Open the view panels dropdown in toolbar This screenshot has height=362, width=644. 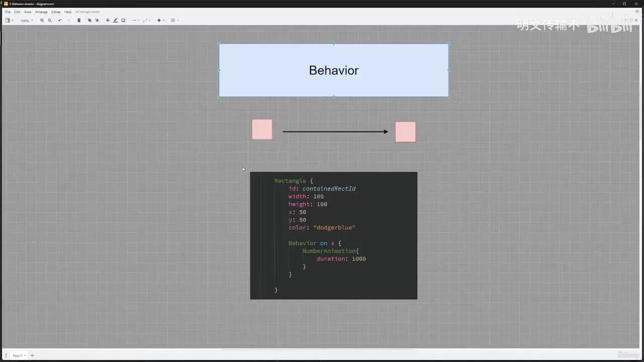[x=9, y=21]
